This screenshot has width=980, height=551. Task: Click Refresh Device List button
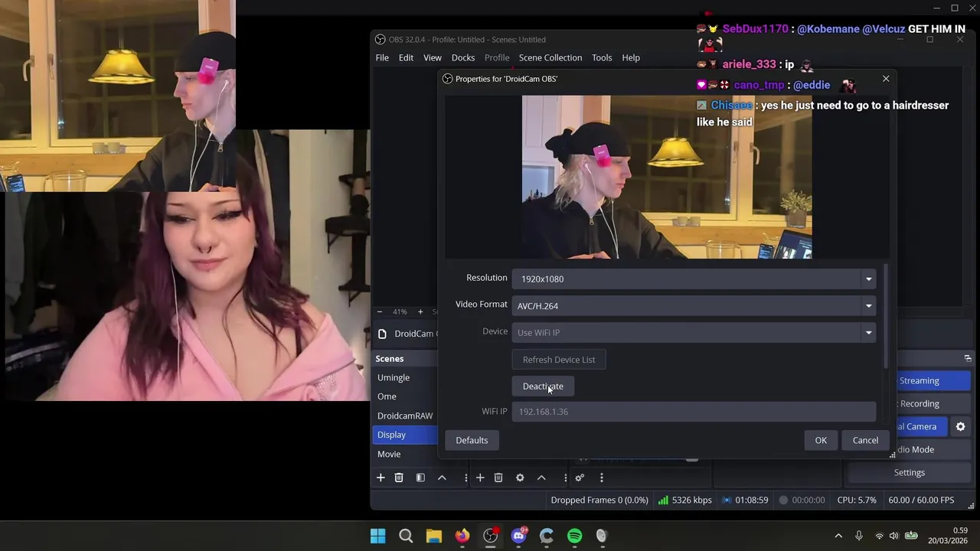[x=559, y=359]
